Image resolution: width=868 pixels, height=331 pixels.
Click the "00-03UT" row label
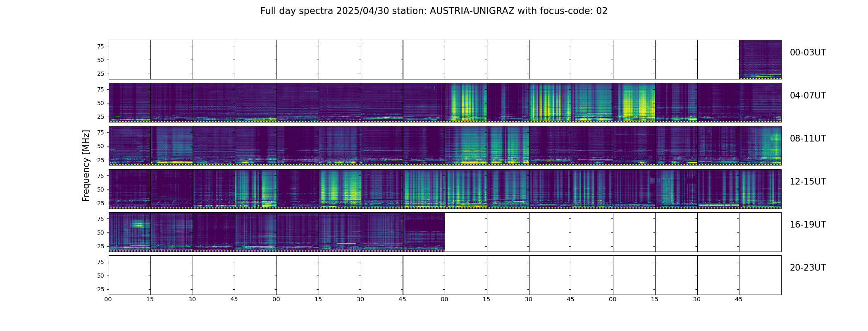pyautogui.click(x=808, y=53)
